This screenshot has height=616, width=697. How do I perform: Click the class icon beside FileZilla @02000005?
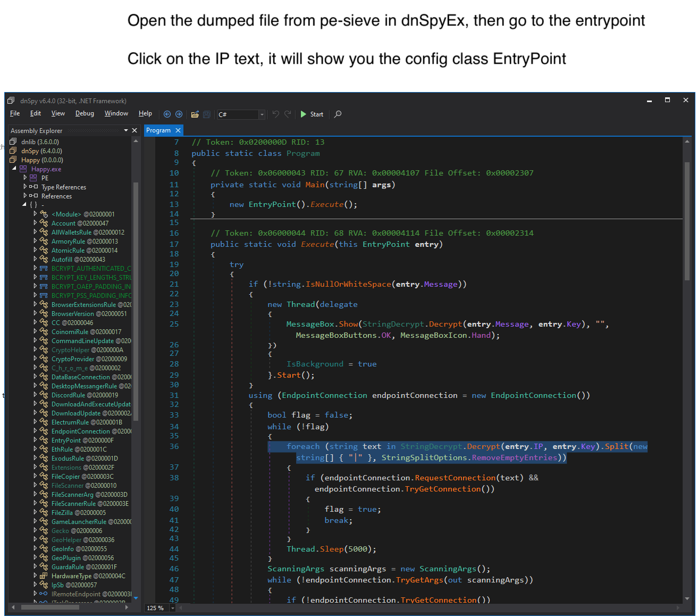tap(44, 513)
